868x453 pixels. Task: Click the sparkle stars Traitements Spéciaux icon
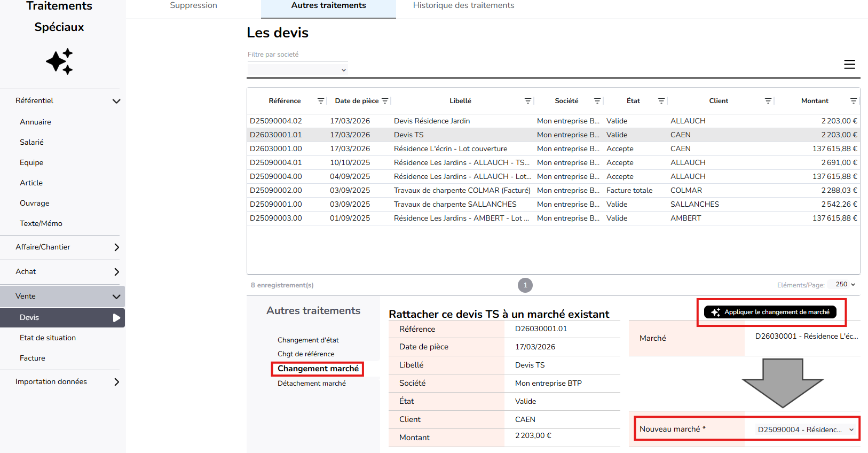tap(59, 61)
